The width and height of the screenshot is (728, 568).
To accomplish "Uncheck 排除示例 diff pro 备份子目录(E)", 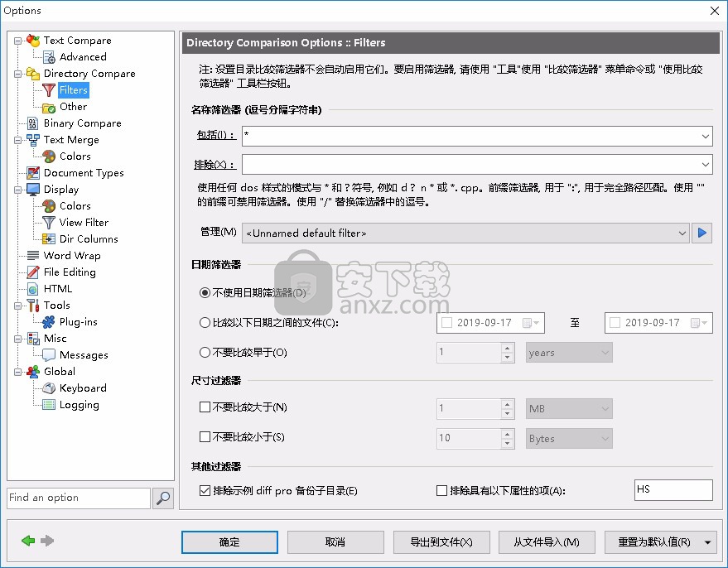I will pos(205,490).
